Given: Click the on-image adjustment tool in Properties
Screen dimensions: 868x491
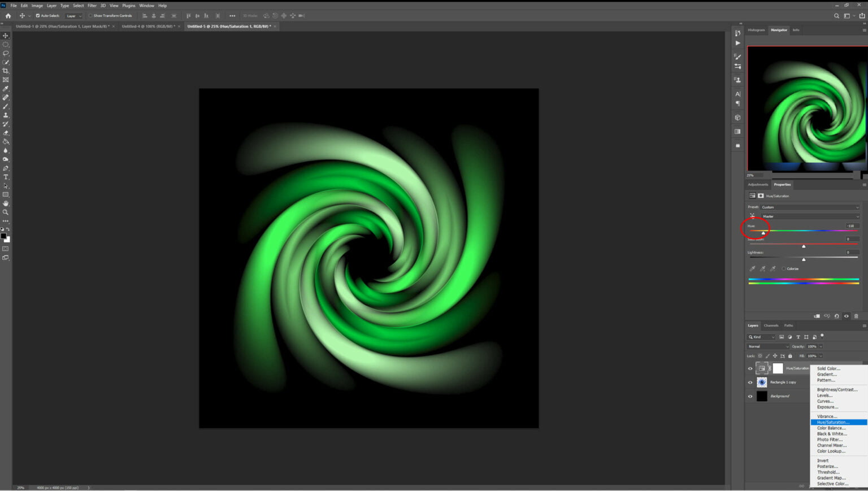Looking at the screenshot, I should [752, 216].
